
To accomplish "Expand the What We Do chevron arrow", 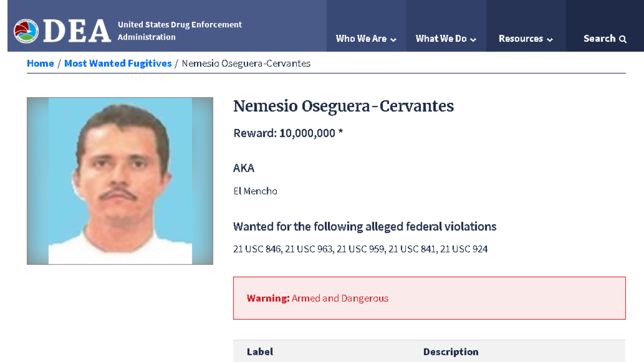I will coord(473,40).
